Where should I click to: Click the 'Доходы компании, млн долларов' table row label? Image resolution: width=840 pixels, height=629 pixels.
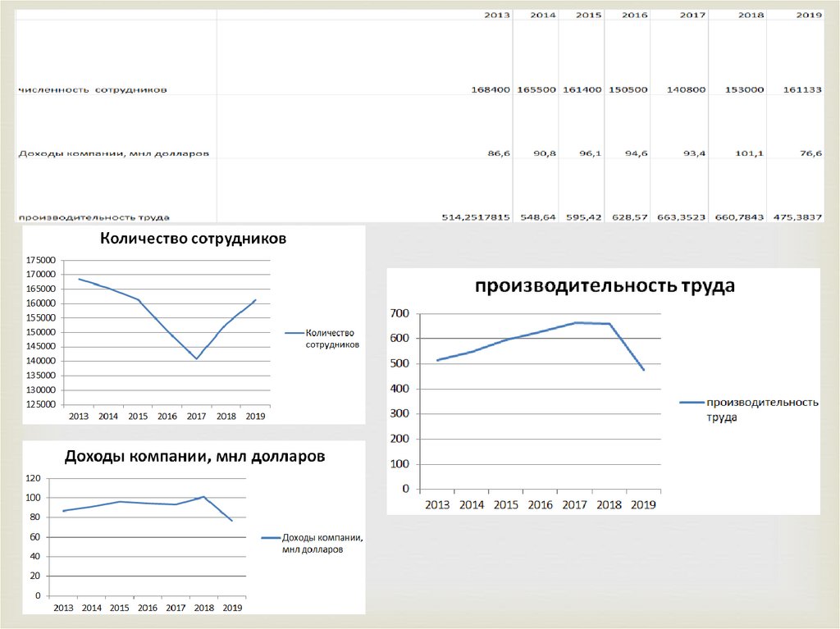pyautogui.click(x=113, y=153)
